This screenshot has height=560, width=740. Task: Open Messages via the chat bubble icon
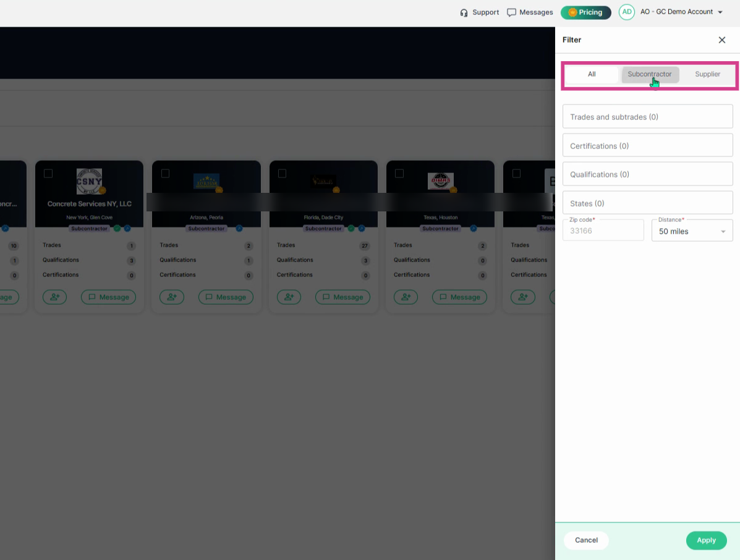(x=511, y=13)
